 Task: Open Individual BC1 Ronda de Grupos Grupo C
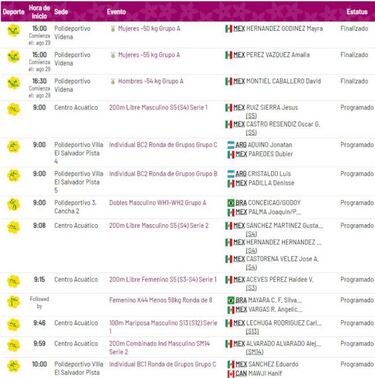pyautogui.click(x=163, y=364)
